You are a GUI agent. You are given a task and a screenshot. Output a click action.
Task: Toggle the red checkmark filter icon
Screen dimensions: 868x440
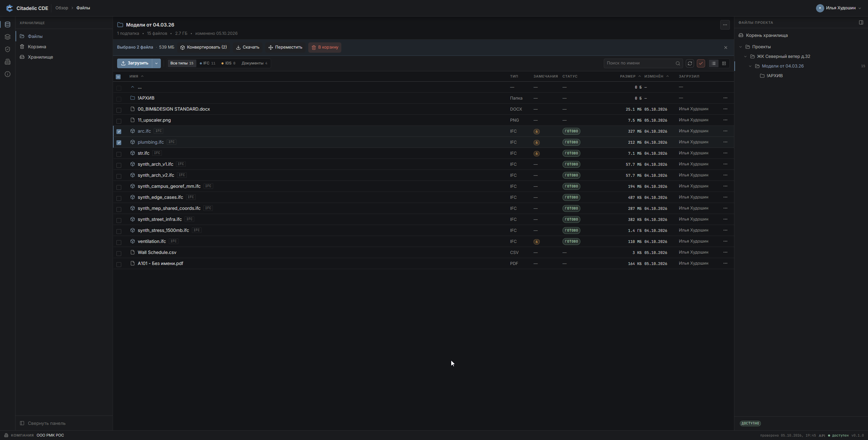point(701,63)
